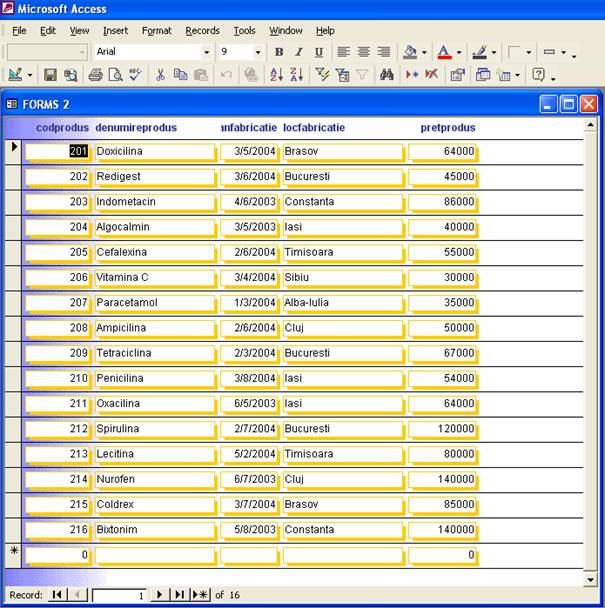Click the Paracetamol product name field
The width and height of the screenshot is (605, 608).
[x=155, y=302]
